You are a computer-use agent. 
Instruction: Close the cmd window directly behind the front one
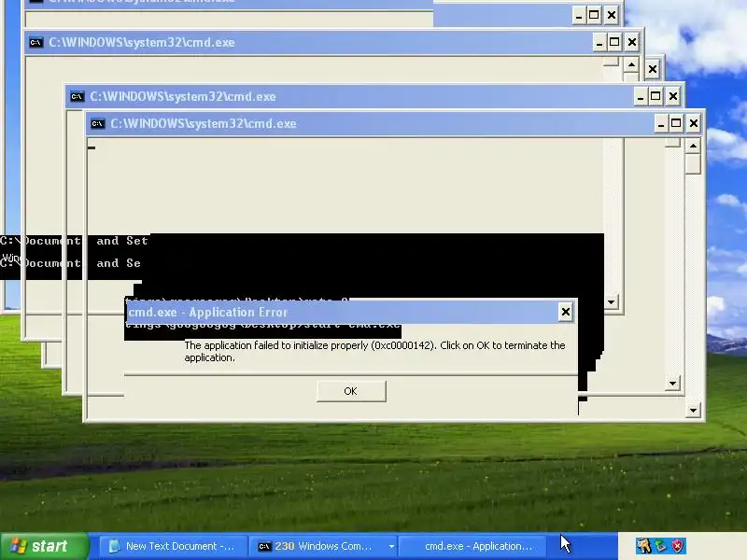pyautogui.click(x=672, y=97)
